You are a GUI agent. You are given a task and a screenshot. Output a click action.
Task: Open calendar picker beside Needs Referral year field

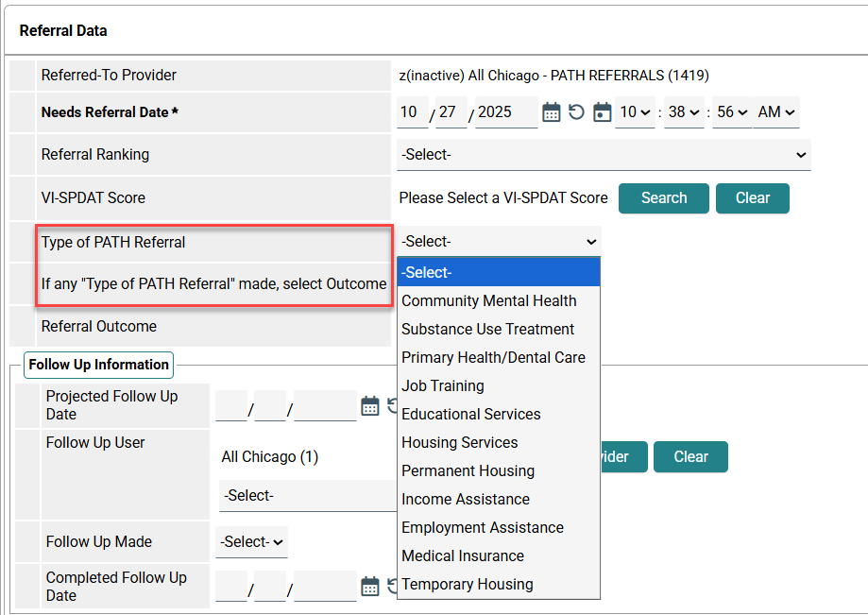[x=552, y=112]
